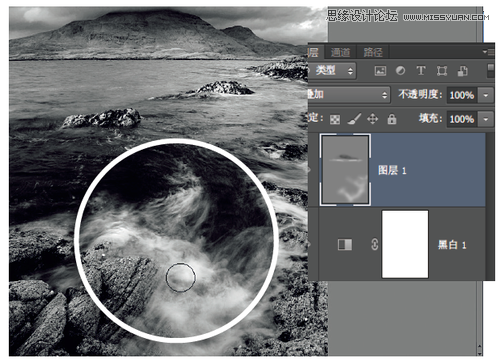
Task: Expand the 填充 fill slider arrow
Action: (486, 119)
